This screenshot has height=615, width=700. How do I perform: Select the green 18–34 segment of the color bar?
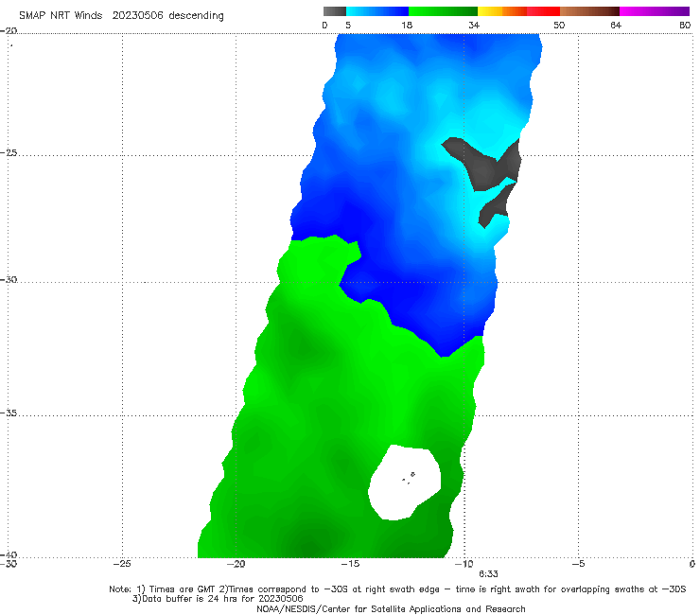[443, 11]
